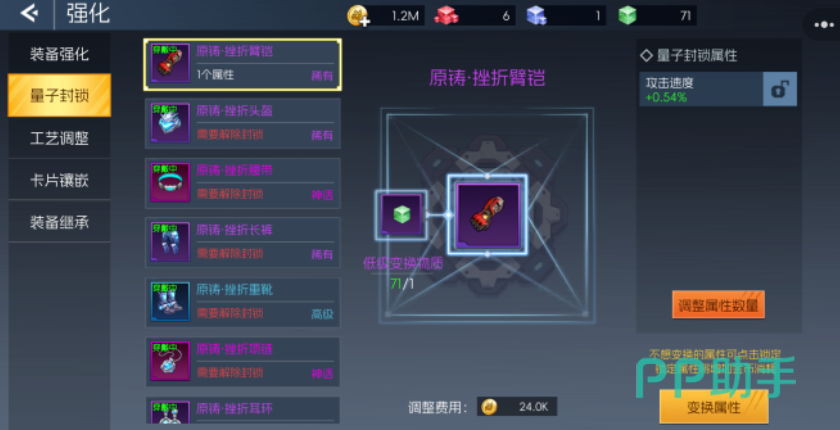840x430 pixels.
Task: Select the green cube material slot
Action: point(401,215)
